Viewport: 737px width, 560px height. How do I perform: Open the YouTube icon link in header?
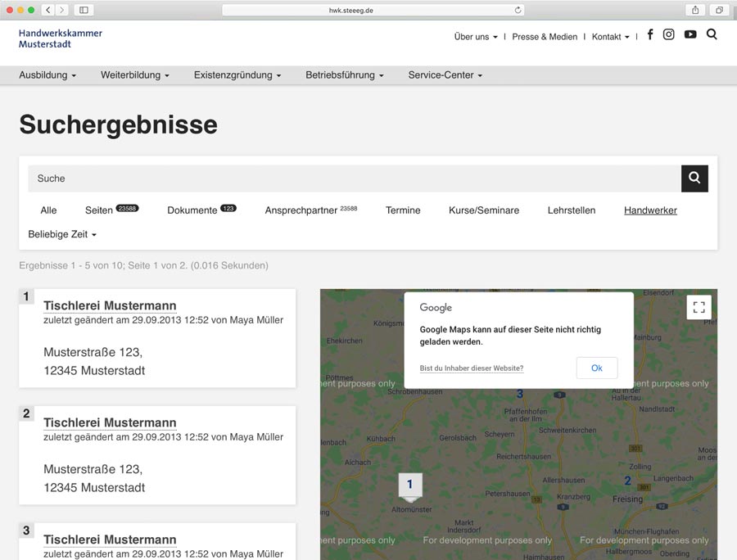[x=690, y=35]
